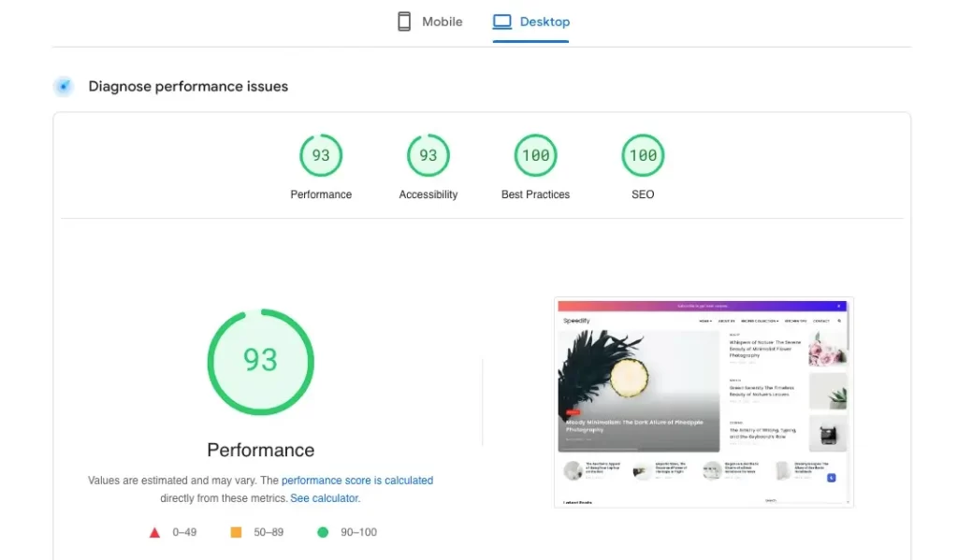Click the Speedify logo in the preview

point(576,321)
